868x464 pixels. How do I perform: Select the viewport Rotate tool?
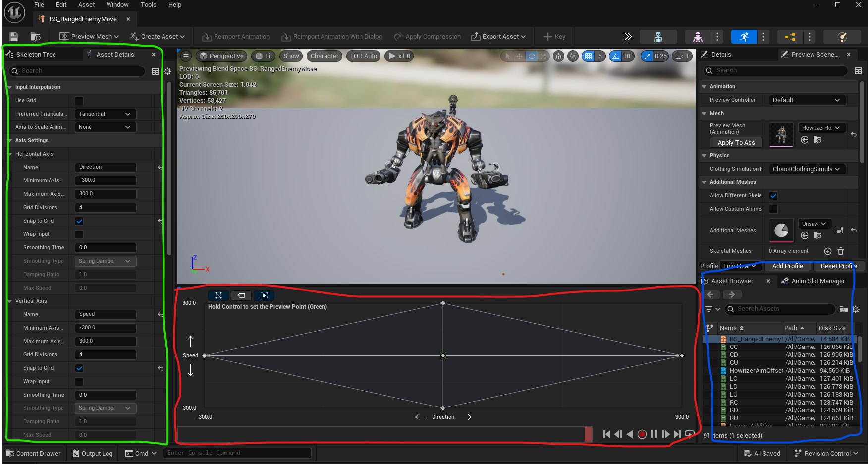click(532, 56)
